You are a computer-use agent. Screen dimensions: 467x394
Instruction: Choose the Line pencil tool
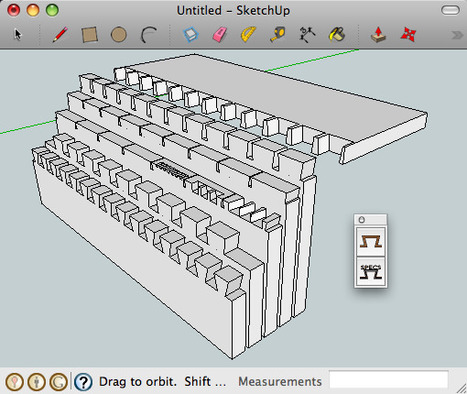coord(60,35)
